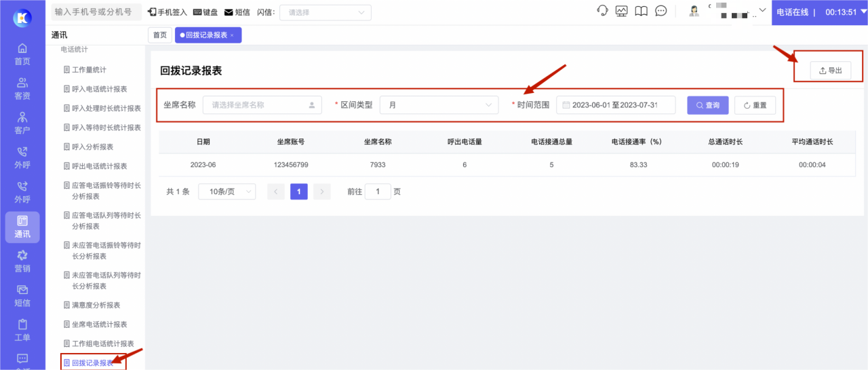
Task: Open the 10条/页 page size dropdown
Action: click(x=226, y=192)
